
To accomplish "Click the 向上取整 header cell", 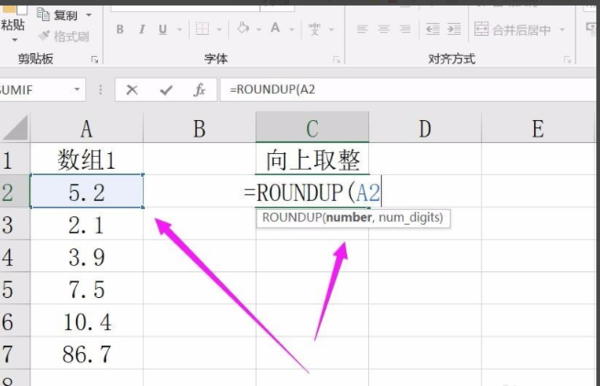I will [x=312, y=159].
